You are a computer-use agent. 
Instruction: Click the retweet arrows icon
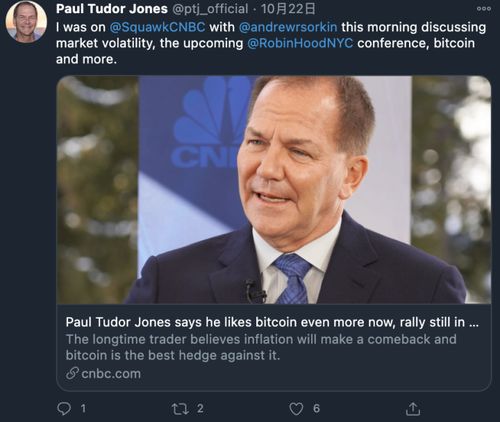point(180,409)
